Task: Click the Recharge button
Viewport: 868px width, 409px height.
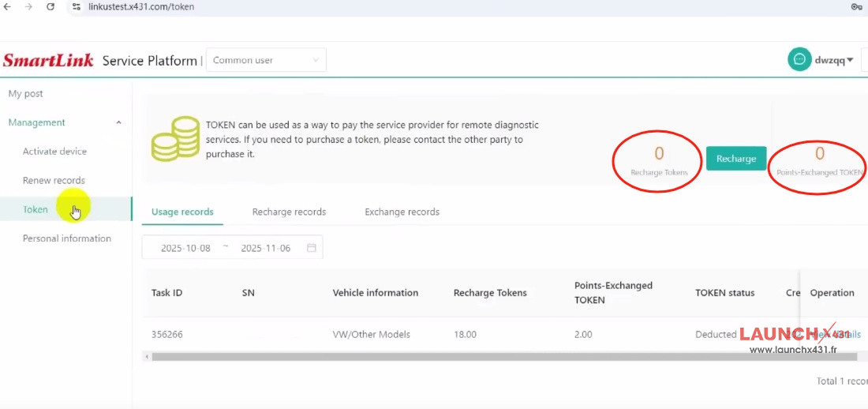Action: click(735, 159)
